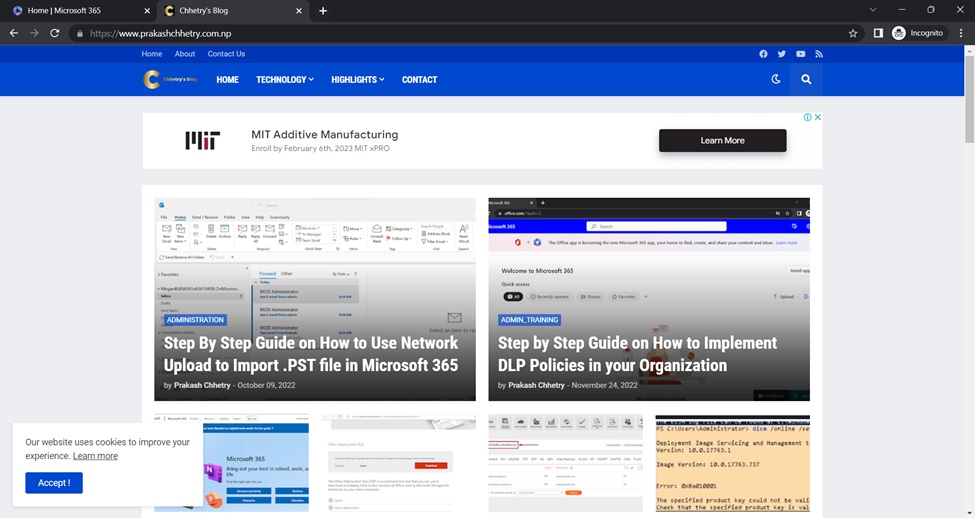Open the DLP Policies guide article
This screenshot has height=518, width=975.
coord(637,354)
